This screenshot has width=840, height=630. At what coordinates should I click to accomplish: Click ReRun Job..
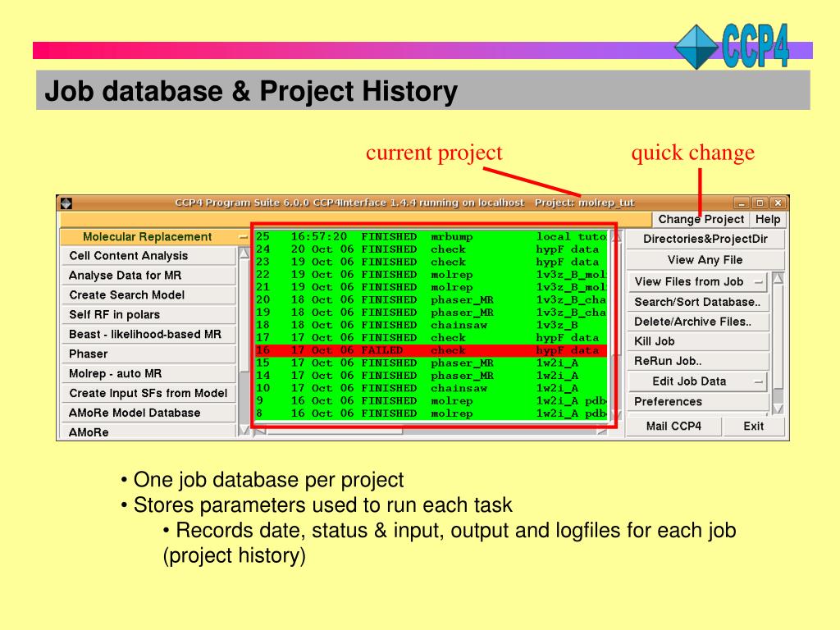697,361
